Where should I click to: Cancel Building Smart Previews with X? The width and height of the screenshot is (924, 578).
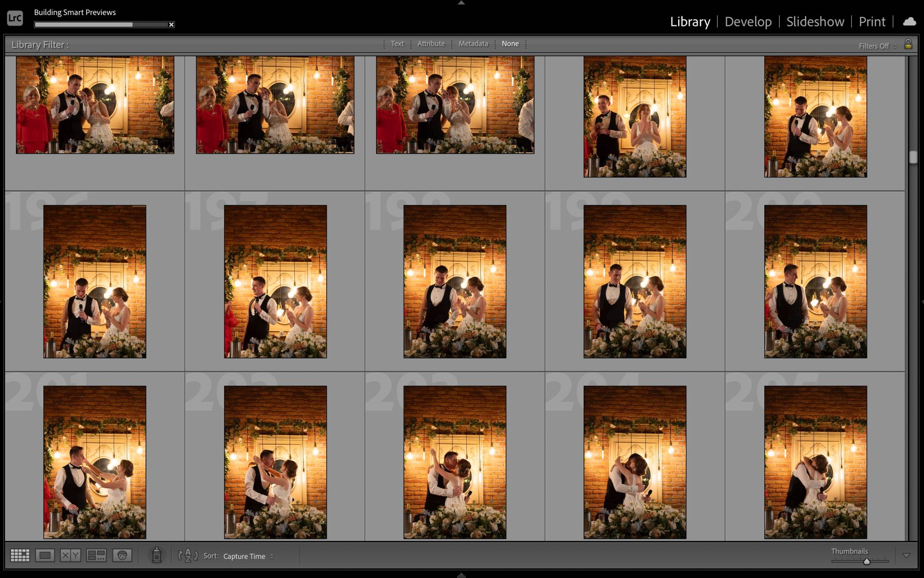[x=172, y=25]
